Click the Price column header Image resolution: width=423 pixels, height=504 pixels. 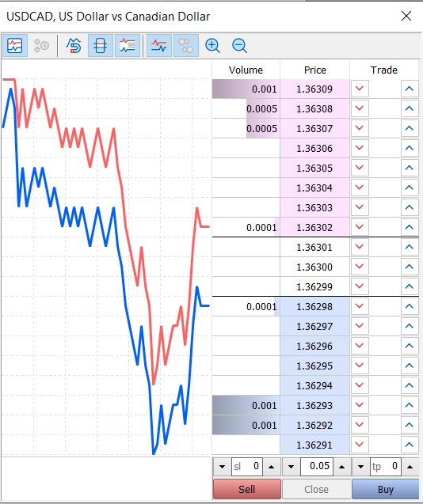coord(314,70)
